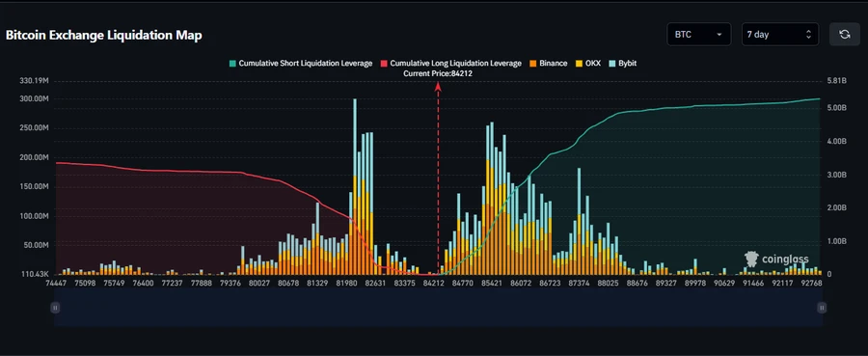
Task: Click the x-axis label 87374
Action: click(579, 283)
